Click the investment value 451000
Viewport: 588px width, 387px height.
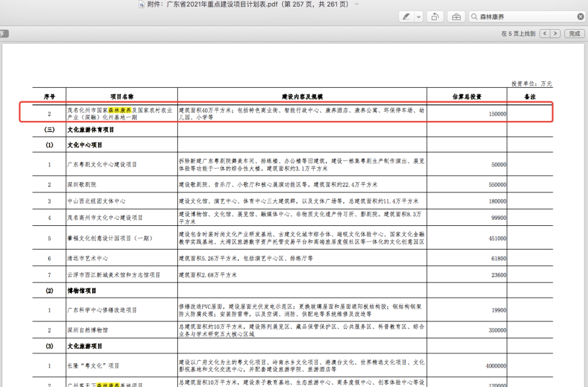click(x=497, y=239)
